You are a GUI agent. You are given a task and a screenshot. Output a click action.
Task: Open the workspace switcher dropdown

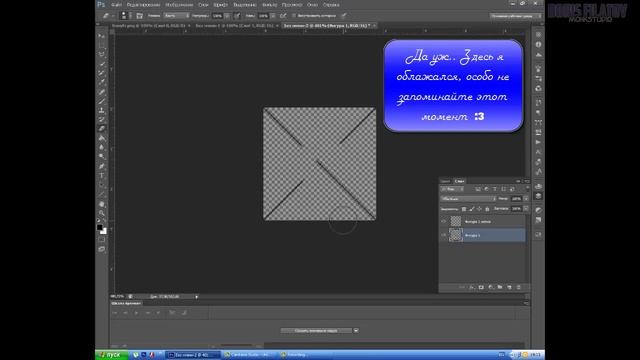tap(516, 16)
